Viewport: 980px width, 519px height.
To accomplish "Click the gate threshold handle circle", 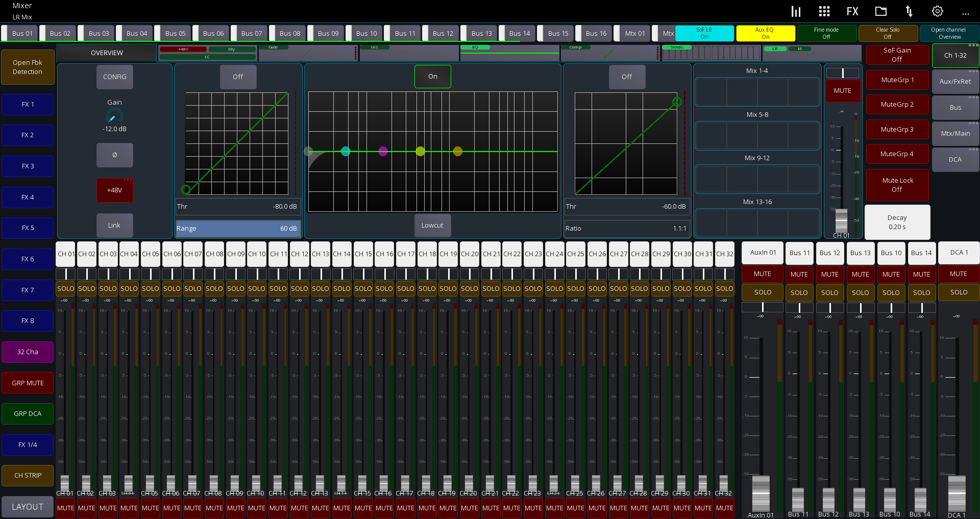I will click(186, 190).
